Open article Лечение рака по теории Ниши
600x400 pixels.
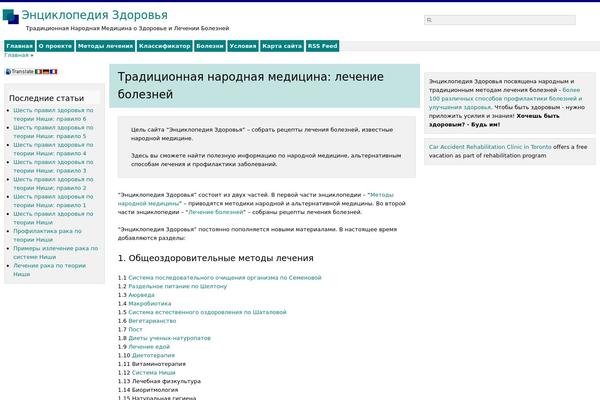click(49, 270)
